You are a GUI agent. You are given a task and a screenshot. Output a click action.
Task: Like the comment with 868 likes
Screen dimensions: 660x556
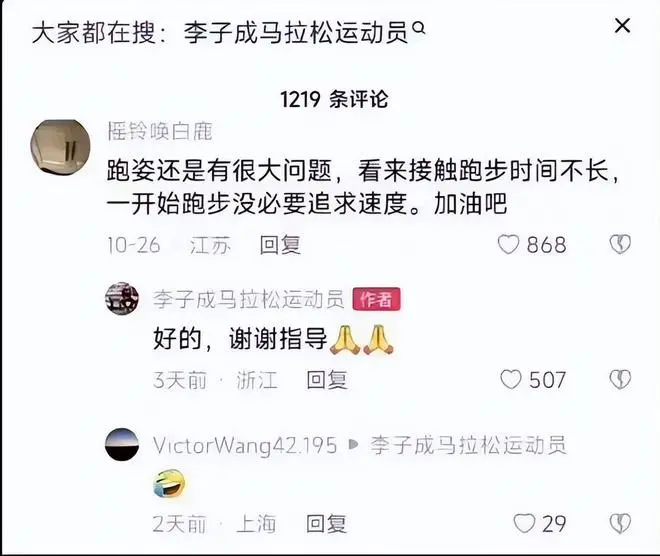point(508,245)
